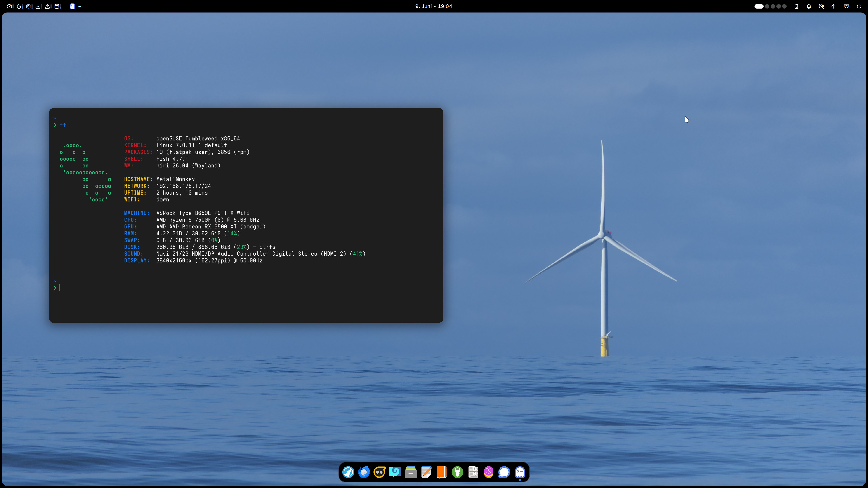The height and width of the screenshot is (488, 868).
Task: Click the 'AMD Ryzen 5 7500F' CPU line
Action: pos(208,220)
